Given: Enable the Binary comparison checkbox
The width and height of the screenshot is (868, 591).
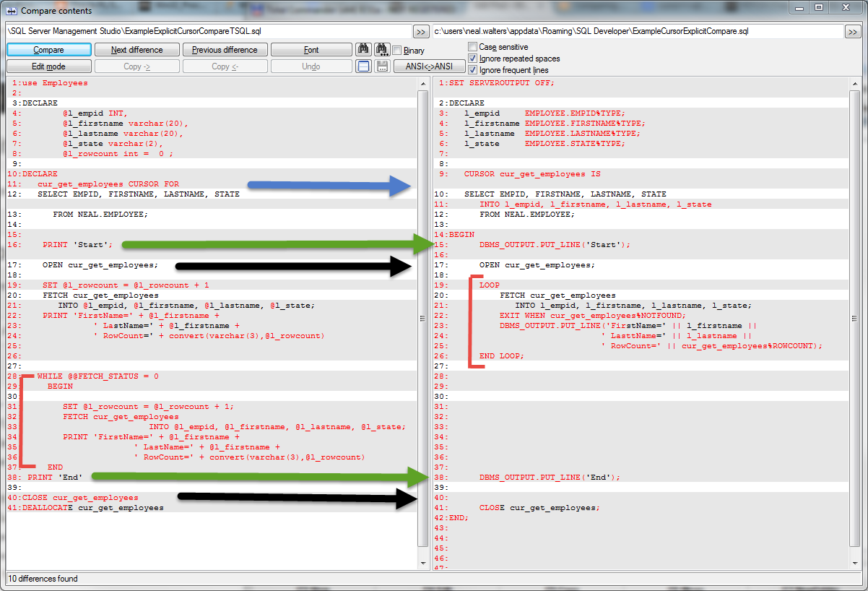Looking at the screenshot, I should [x=396, y=50].
